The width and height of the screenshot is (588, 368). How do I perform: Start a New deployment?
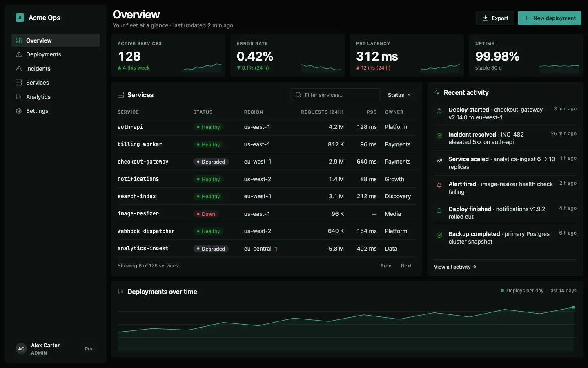pyautogui.click(x=550, y=18)
